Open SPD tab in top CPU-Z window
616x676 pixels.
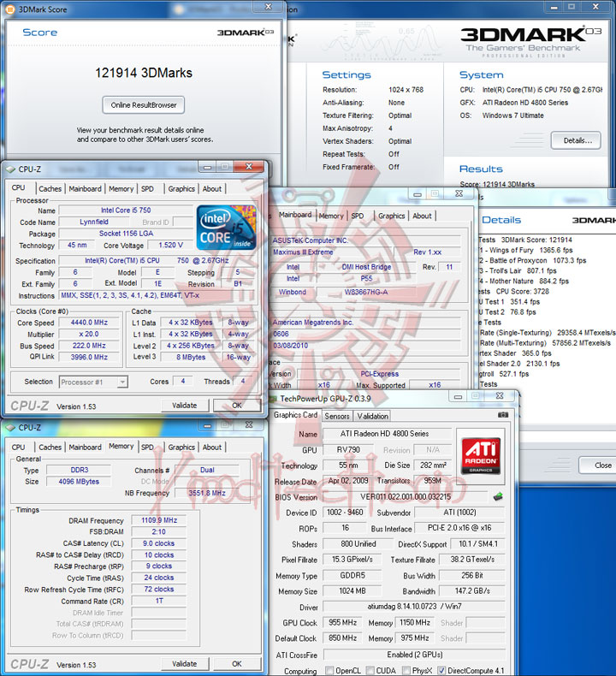[x=147, y=189]
